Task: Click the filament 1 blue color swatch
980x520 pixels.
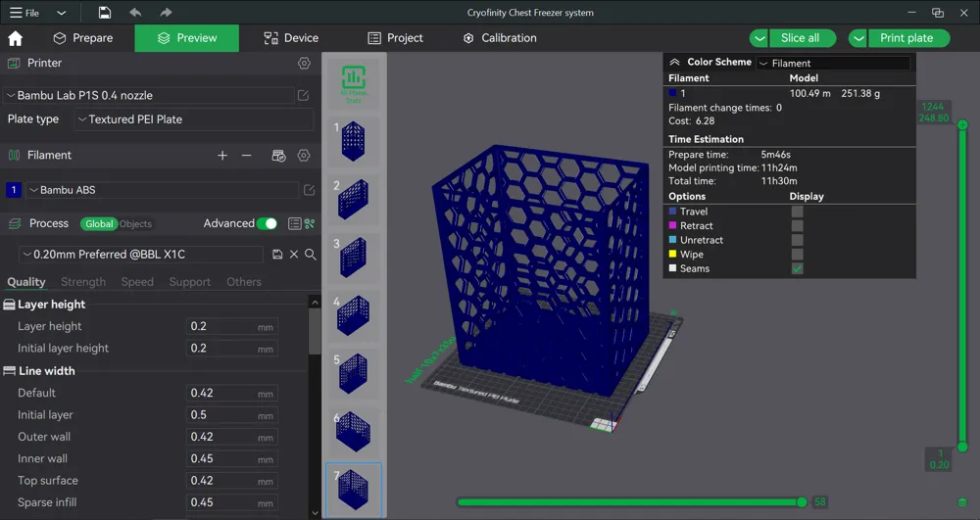Action: tap(13, 190)
